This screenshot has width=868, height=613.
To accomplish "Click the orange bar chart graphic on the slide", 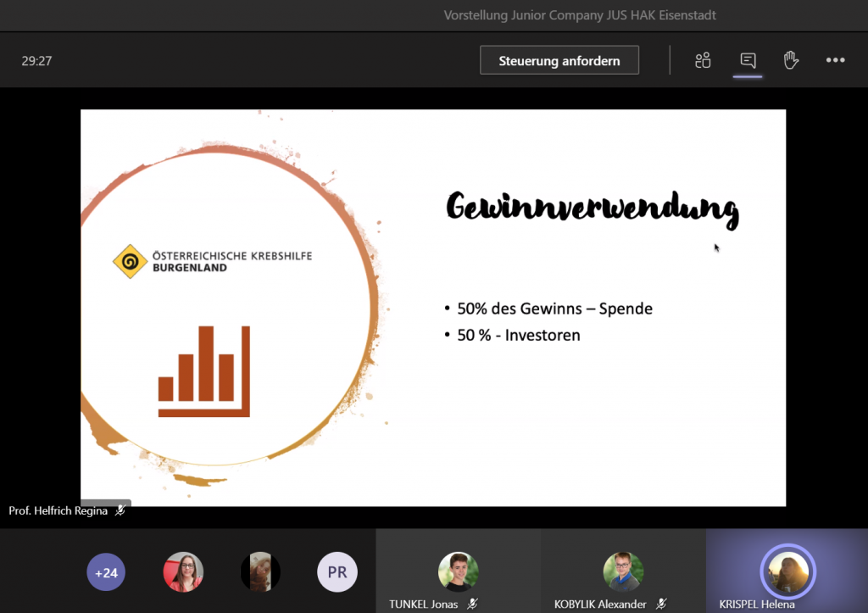I will [x=203, y=371].
